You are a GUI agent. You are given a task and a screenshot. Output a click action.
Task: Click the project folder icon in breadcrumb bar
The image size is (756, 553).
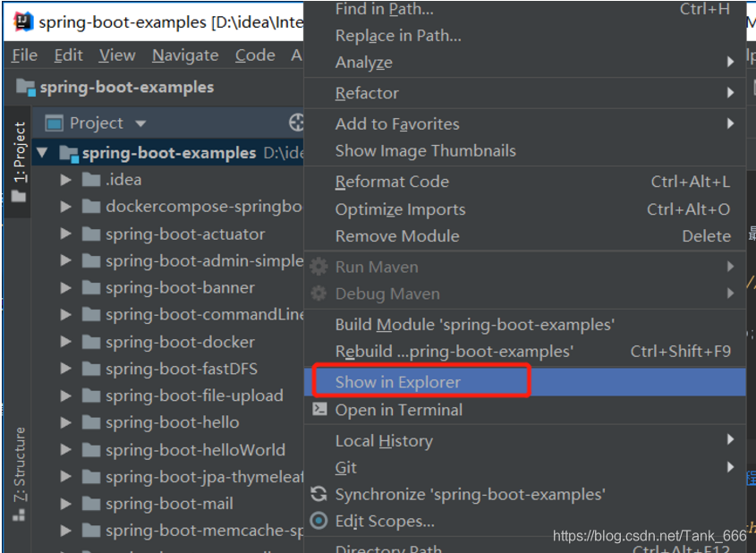26,88
